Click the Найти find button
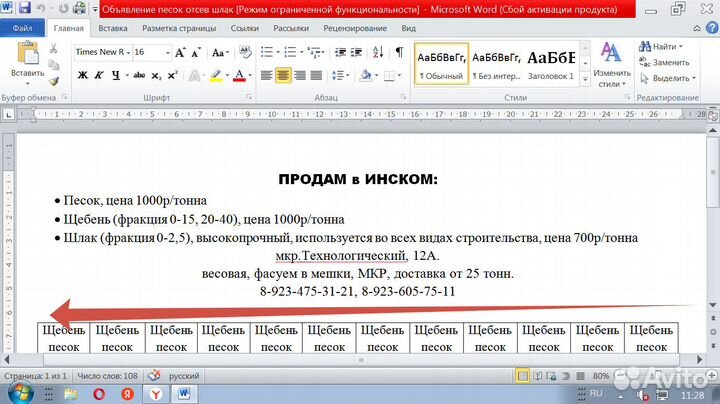The height and width of the screenshot is (404, 720). click(x=660, y=46)
